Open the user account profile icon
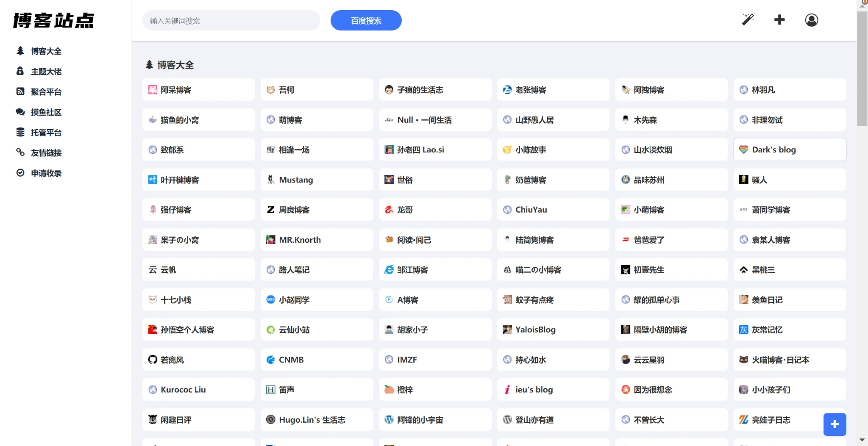Screen dimensions: 868x446 coord(811,20)
